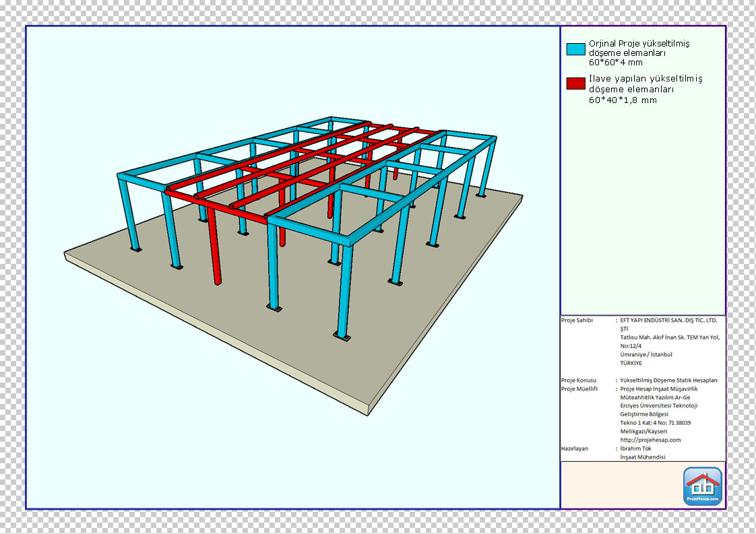
Task: Click the 'İlave yapılan yükseltilmiş' legend text
Action: coord(645,79)
